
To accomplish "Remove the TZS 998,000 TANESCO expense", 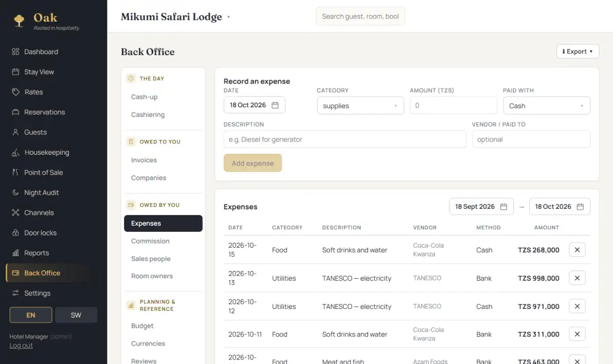I will [577, 278].
